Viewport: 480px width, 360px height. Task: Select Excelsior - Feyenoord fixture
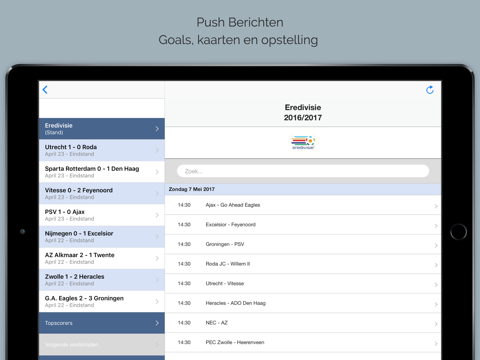pyautogui.click(x=303, y=225)
